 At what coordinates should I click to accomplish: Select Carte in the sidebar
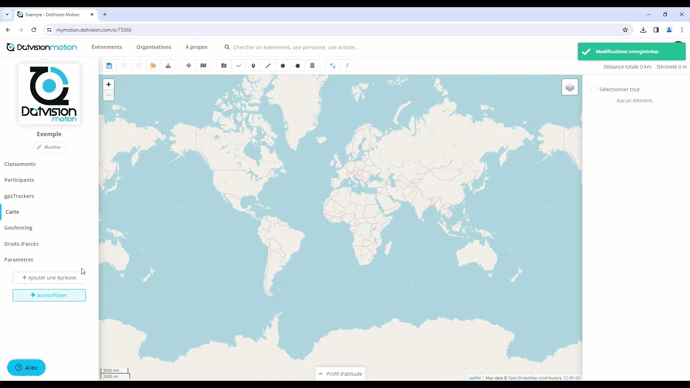click(12, 212)
